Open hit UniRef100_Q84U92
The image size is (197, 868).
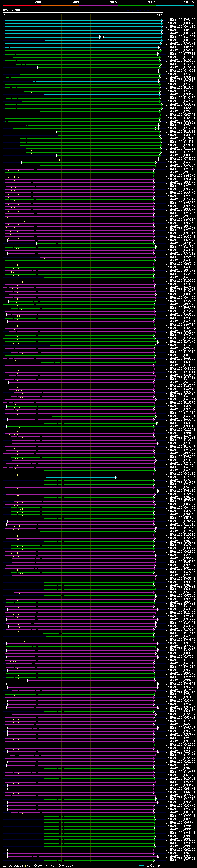tap(180, 30)
